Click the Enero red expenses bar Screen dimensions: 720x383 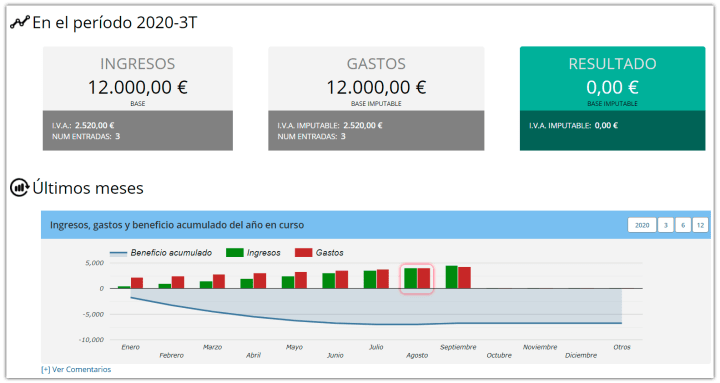tap(137, 283)
